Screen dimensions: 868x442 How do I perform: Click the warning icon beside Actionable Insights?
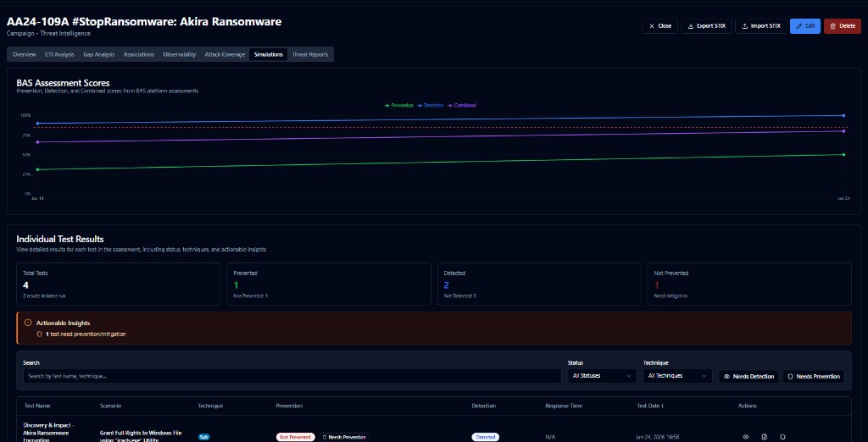(x=28, y=323)
